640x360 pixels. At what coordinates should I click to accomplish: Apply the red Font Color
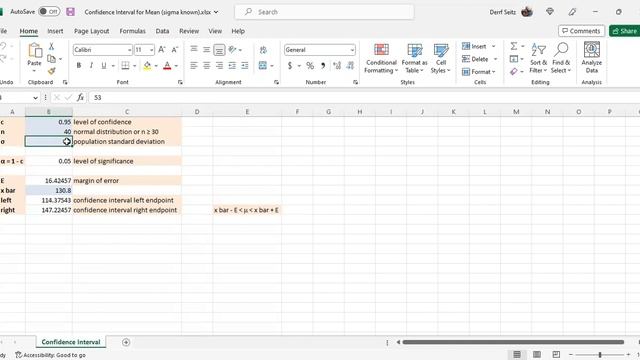167,65
